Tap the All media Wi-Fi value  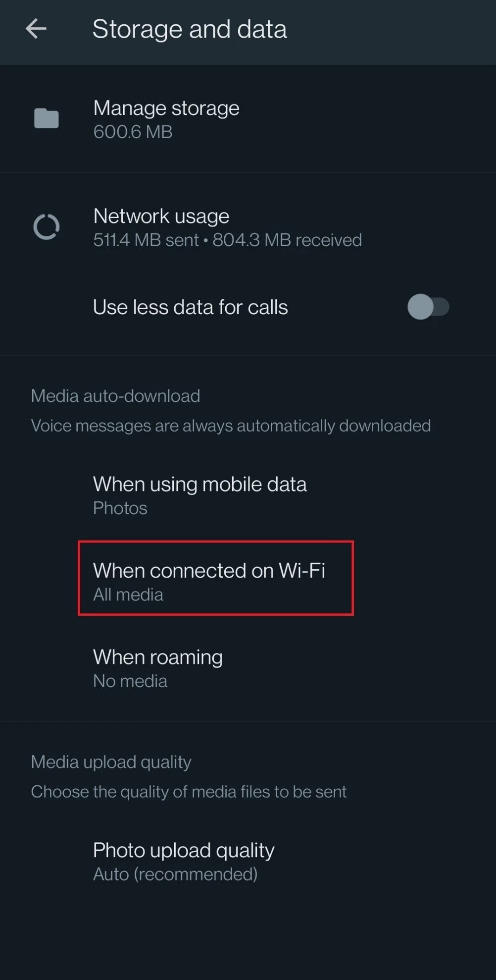click(128, 595)
